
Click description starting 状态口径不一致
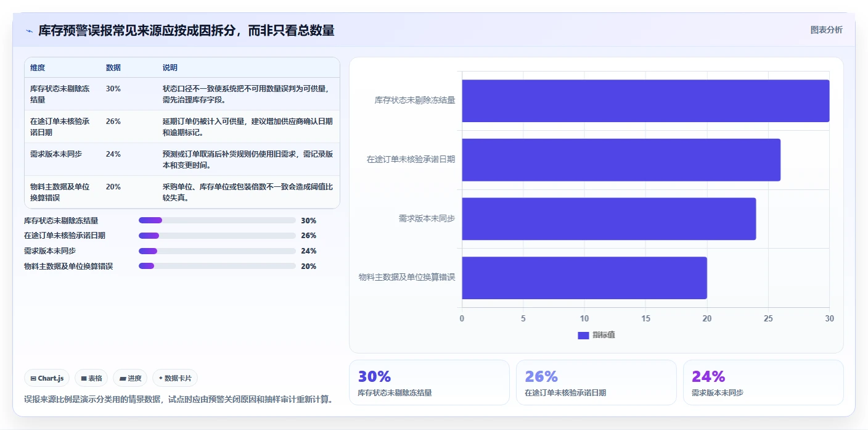click(x=248, y=94)
